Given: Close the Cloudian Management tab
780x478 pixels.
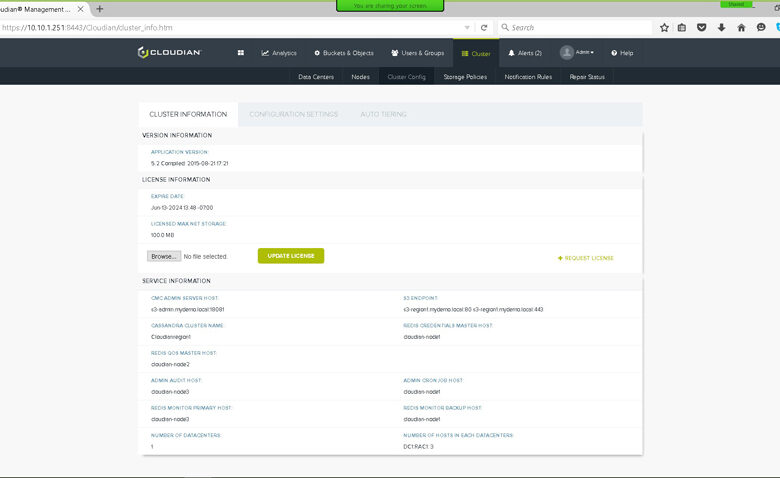Looking at the screenshot, I should (x=81, y=9).
